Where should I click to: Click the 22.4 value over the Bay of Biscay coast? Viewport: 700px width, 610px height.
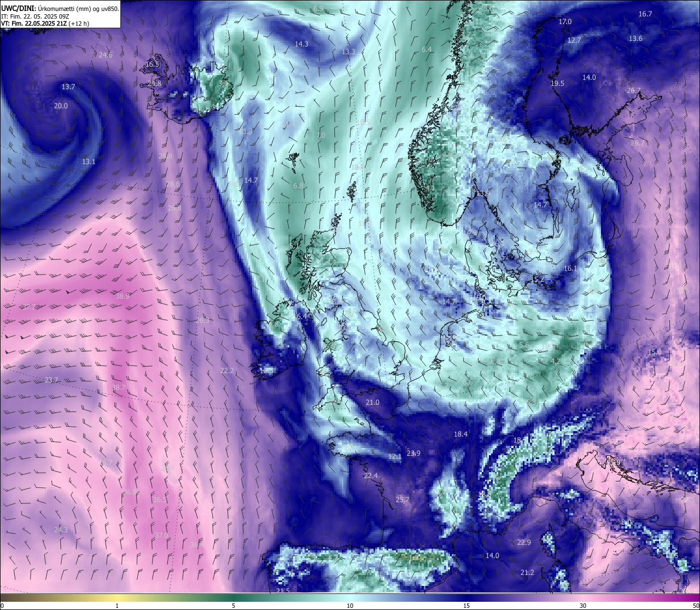371,475
